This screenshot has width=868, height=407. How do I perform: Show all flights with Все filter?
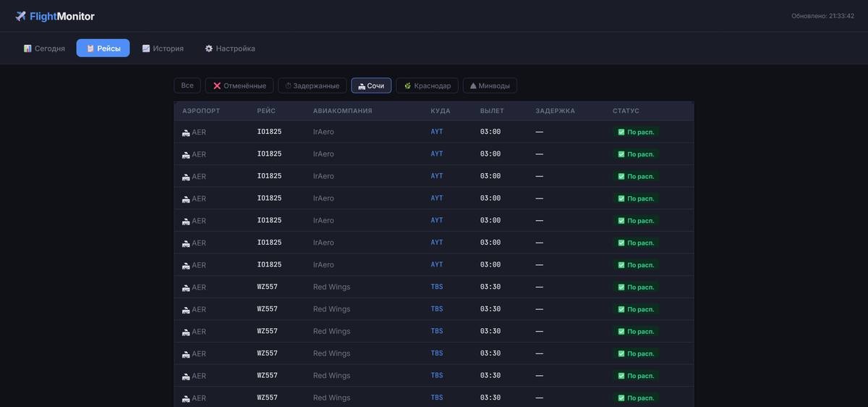[187, 85]
